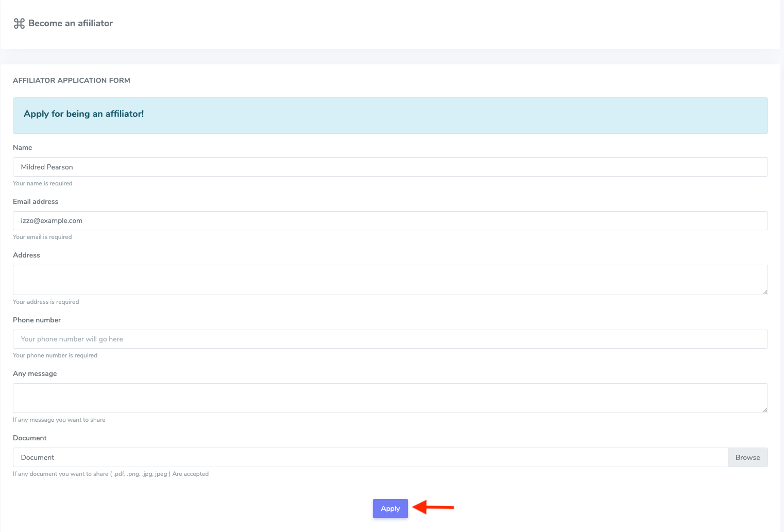
Task: Click the Name label above the first field
Action: [23, 147]
